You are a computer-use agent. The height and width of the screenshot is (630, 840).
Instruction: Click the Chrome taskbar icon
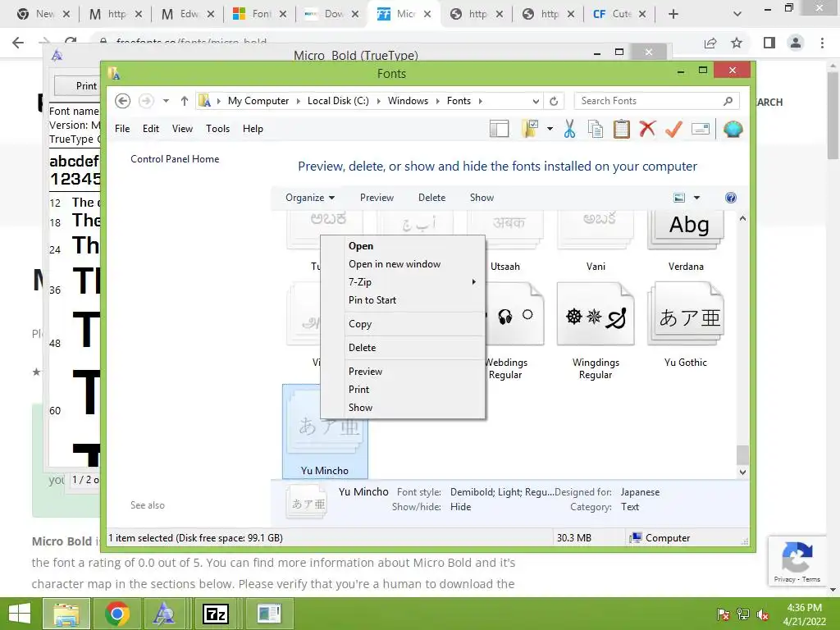(x=116, y=614)
